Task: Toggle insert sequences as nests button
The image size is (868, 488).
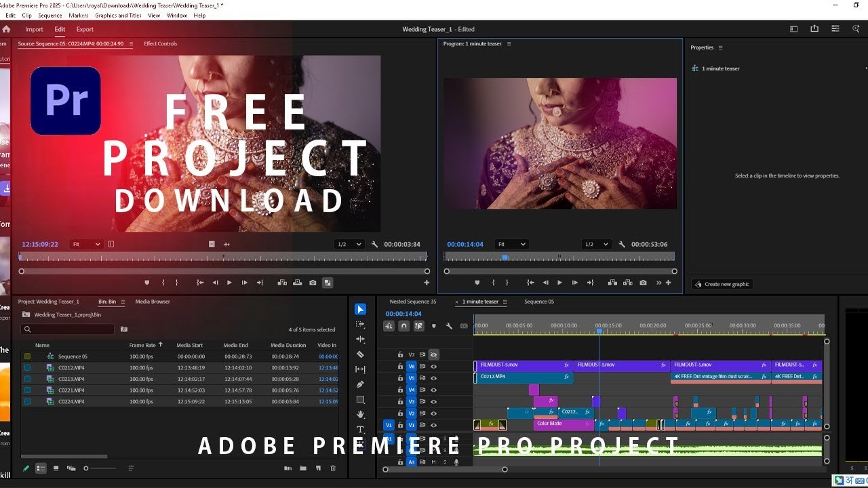Action: click(389, 326)
